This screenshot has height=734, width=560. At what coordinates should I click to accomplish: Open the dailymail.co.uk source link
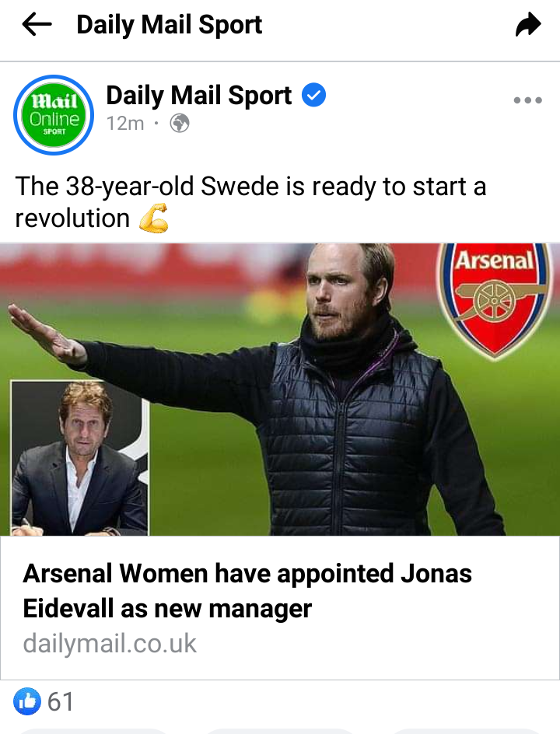pos(110,643)
